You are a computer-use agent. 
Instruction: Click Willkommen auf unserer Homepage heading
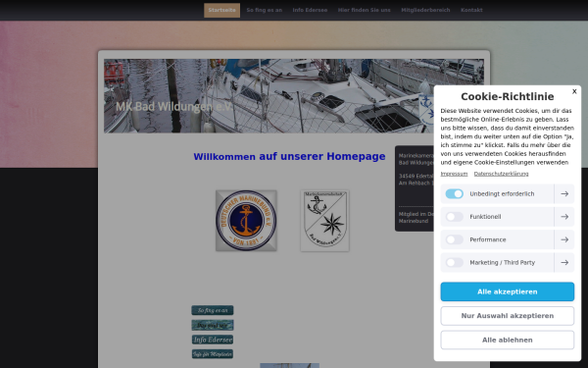point(289,157)
